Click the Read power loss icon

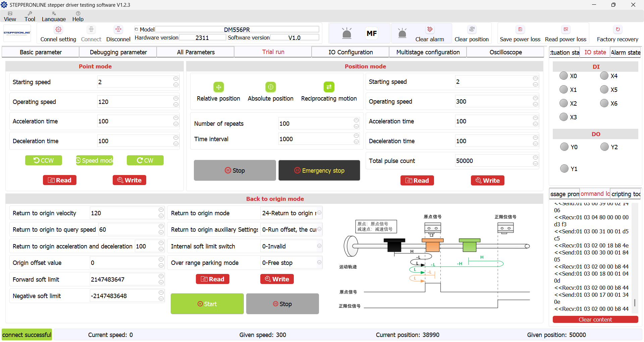tap(566, 30)
